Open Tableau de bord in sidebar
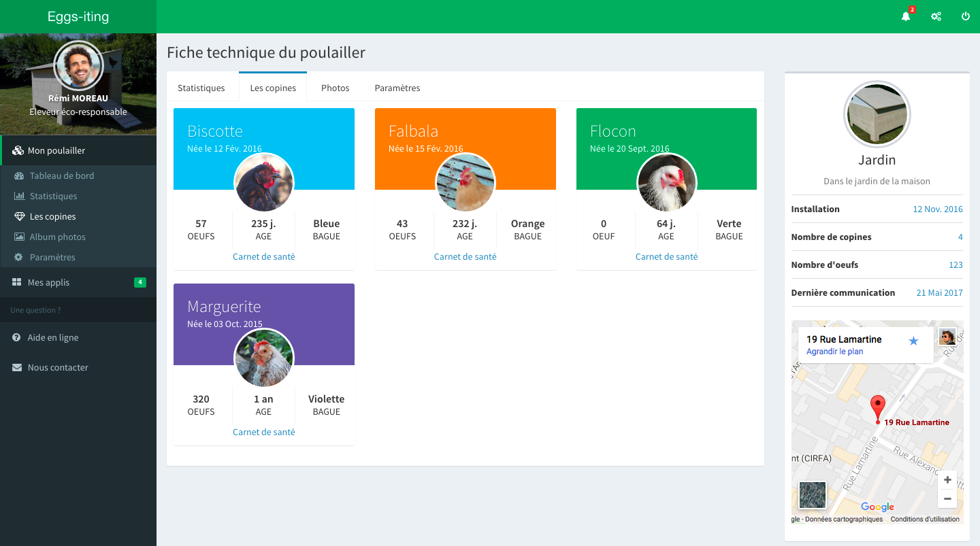The height and width of the screenshot is (546, 980). (x=61, y=175)
